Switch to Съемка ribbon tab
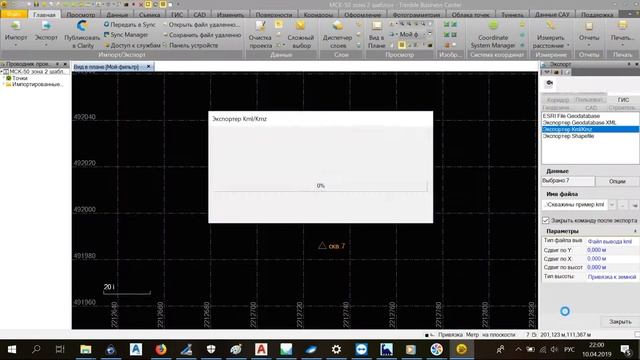Image resolution: width=640 pixels, height=360 pixels. point(149,15)
